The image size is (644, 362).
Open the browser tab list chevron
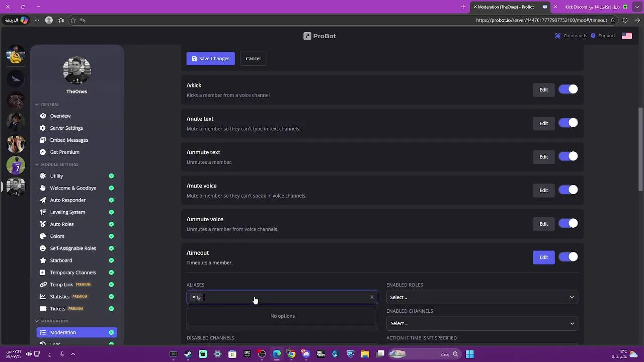[x=637, y=7]
